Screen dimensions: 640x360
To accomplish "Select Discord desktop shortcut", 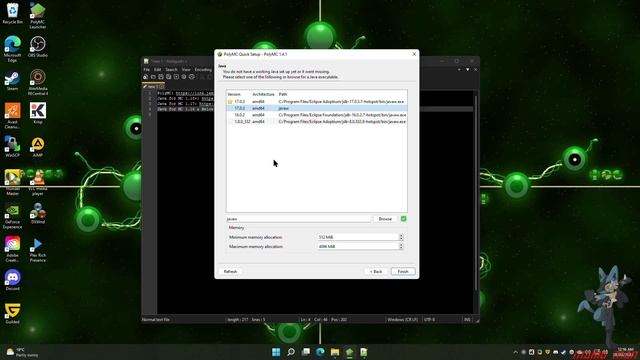I will pyautogui.click(x=13, y=280).
